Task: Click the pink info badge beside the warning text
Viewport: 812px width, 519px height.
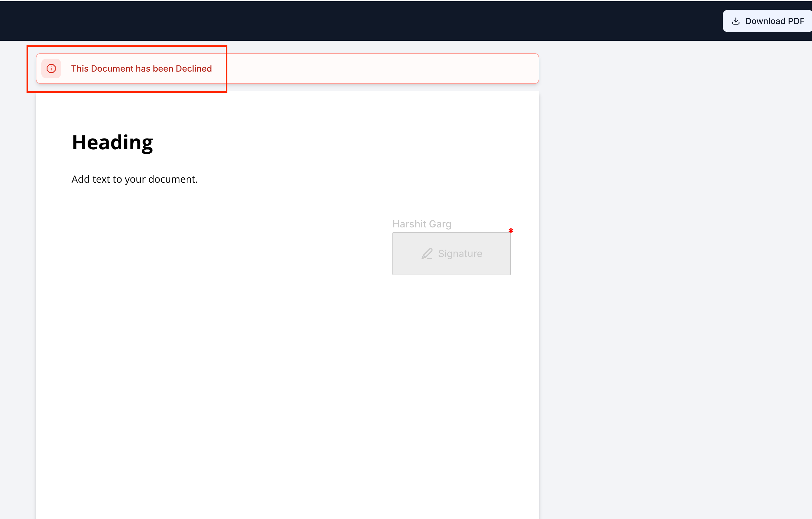Action: 51,69
